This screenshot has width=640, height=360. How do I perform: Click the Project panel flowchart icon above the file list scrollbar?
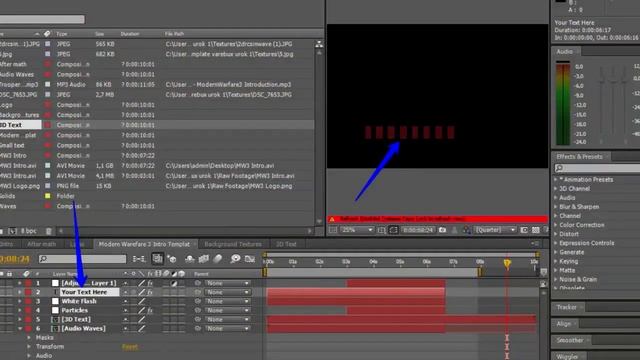319,44
